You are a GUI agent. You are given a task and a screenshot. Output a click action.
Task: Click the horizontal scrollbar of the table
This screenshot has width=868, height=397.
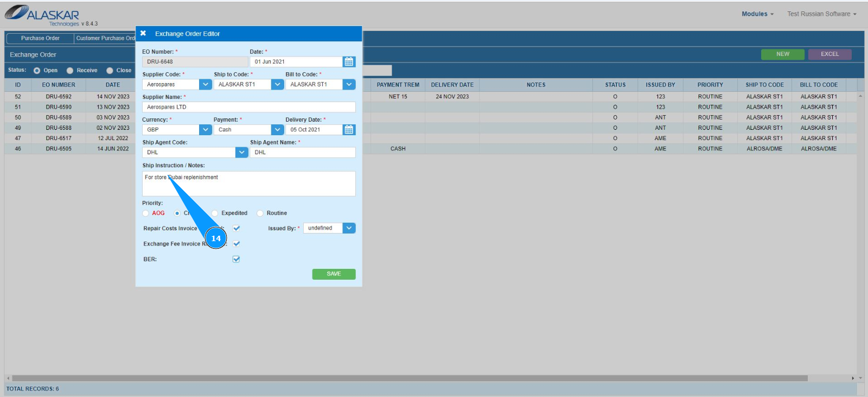coord(410,378)
